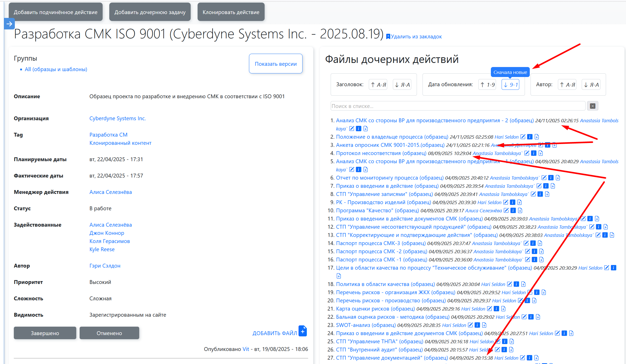Click Удалить из закладок bookmark link
Image resolution: width=626 pixels, height=364 pixels.
point(416,37)
